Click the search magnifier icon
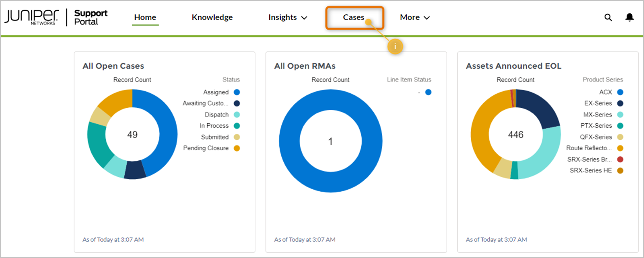This screenshot has width=644, height=258. [x=608, y=18]
